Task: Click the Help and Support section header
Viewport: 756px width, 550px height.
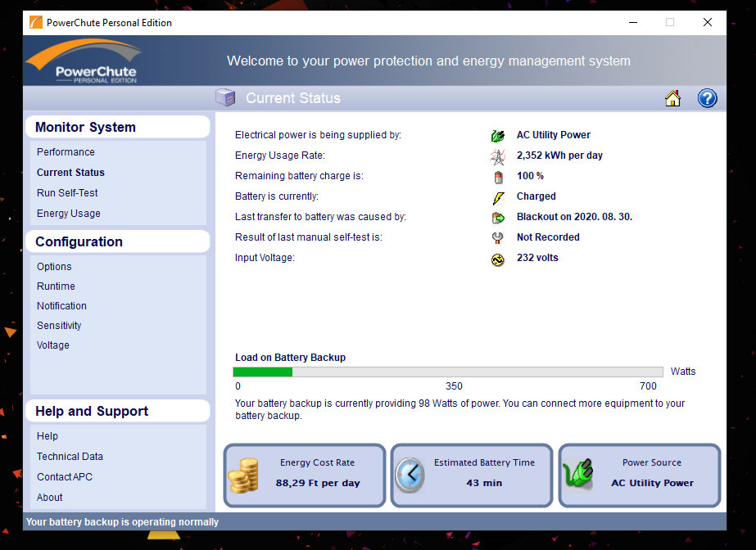Action: tap(118, 412)
